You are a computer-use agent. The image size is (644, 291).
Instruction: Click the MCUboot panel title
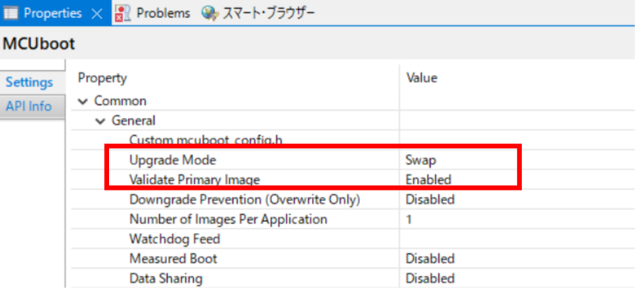click(39, 43)
